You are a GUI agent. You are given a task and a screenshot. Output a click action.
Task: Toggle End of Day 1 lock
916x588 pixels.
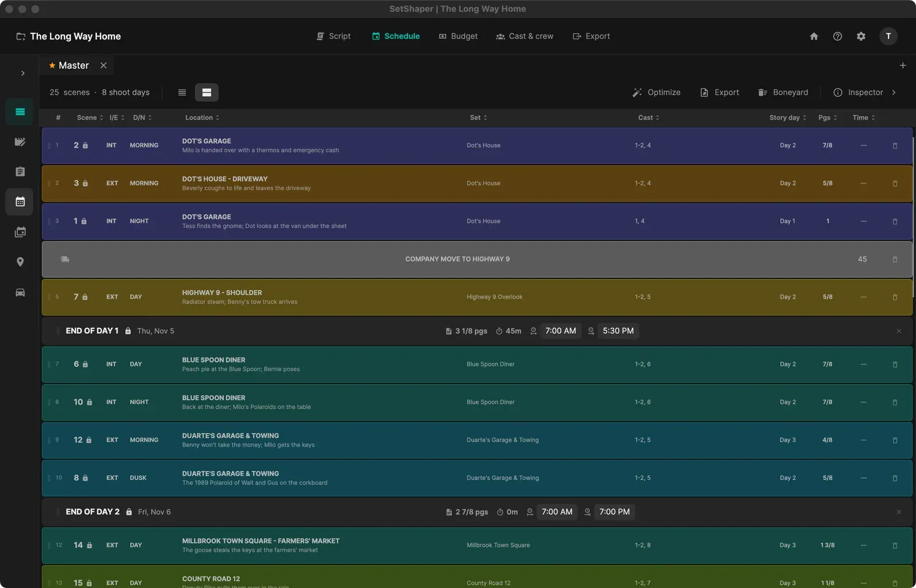click(128, 331)
